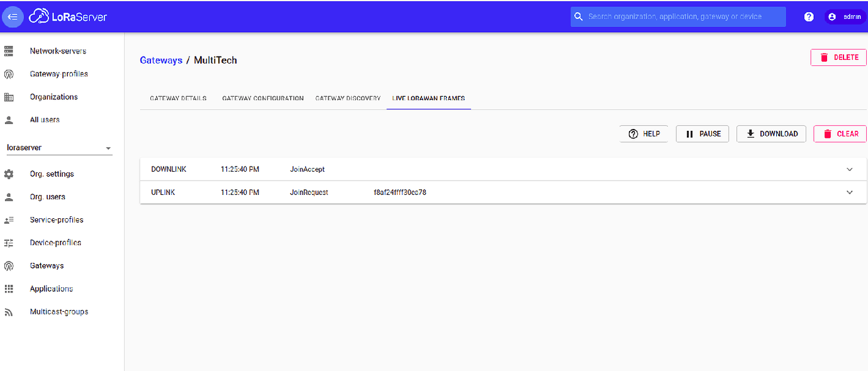Viewport: 868px width, 371px height.
Task: Click the All users person icon
Action: pyautogui.click(x=9, y=119)
